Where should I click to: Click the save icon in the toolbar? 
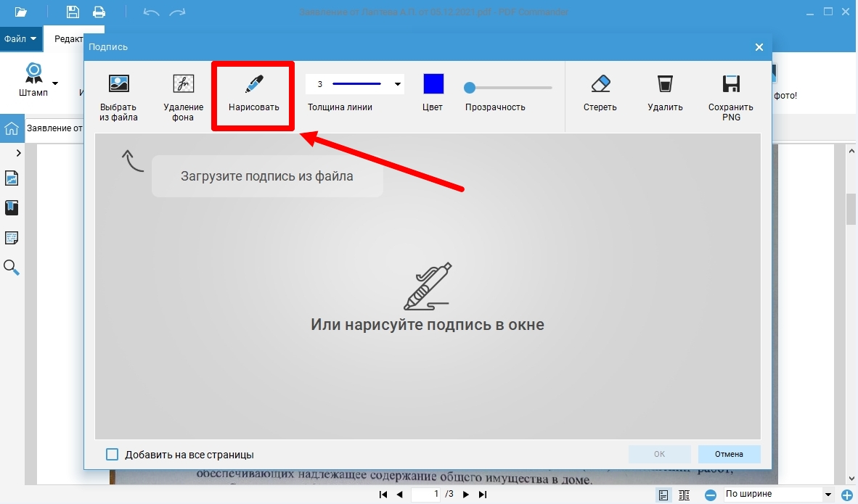(72, 11)
